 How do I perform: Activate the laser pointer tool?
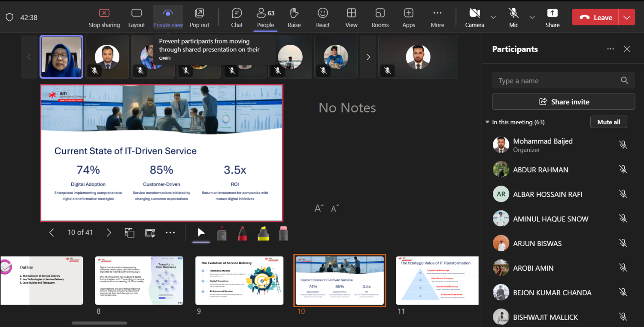pyautogui.click(x=222, y=233)
